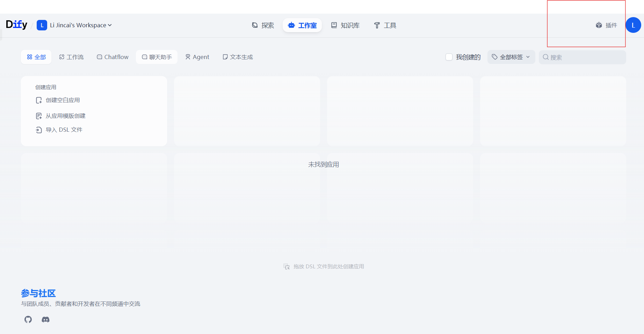
Task: Click the Discord icon in community section
Action: point(45,319)
